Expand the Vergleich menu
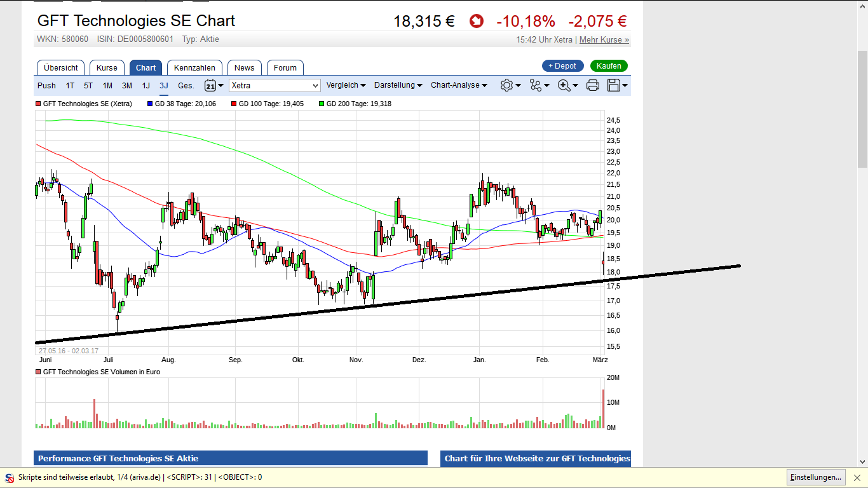Viewport: 868px width, 488px height. click(x=346, y=85)
